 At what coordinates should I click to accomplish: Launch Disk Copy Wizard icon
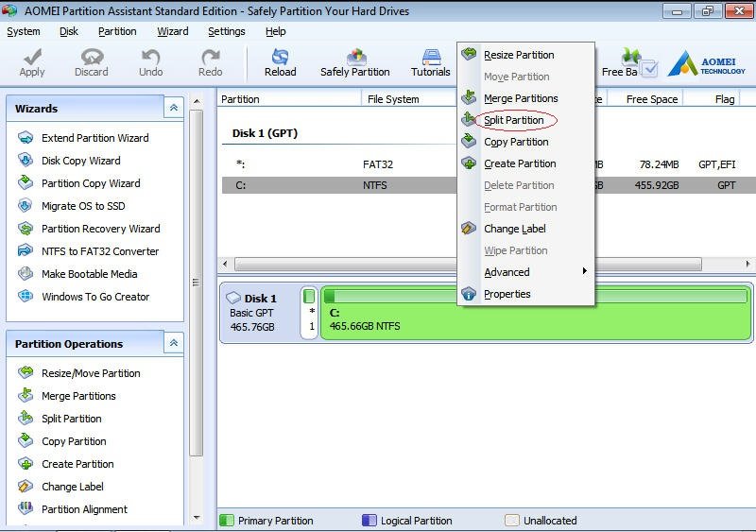(26, 160)
